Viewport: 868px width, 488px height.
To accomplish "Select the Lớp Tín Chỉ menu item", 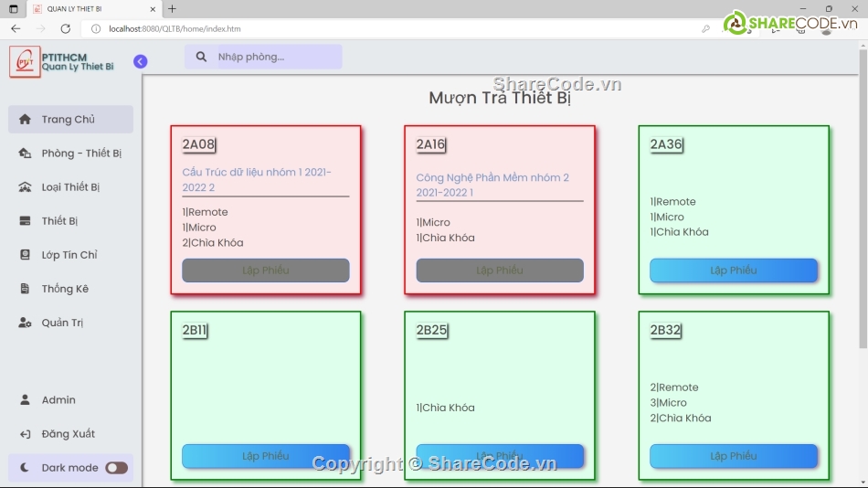I will [69, 255].
